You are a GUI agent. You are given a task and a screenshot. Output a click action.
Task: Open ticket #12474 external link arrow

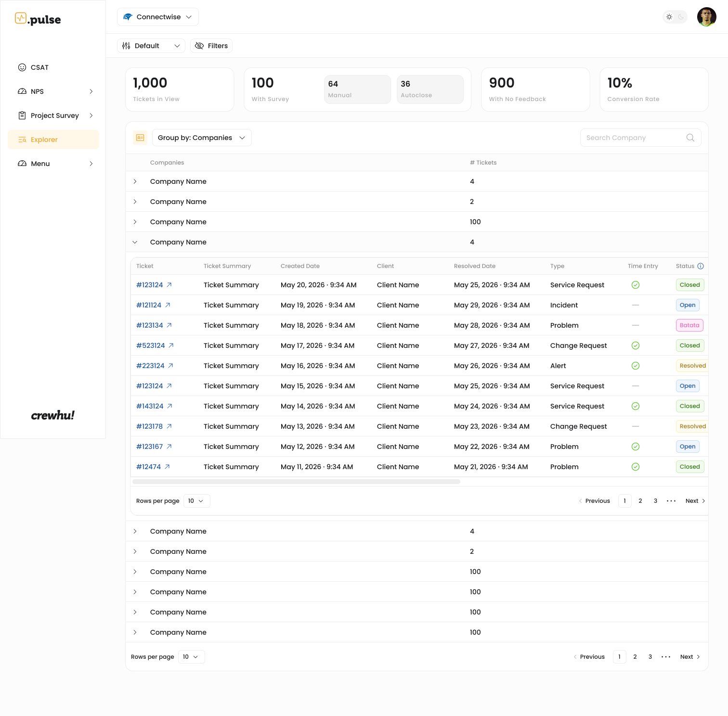(x=167, y=467)
